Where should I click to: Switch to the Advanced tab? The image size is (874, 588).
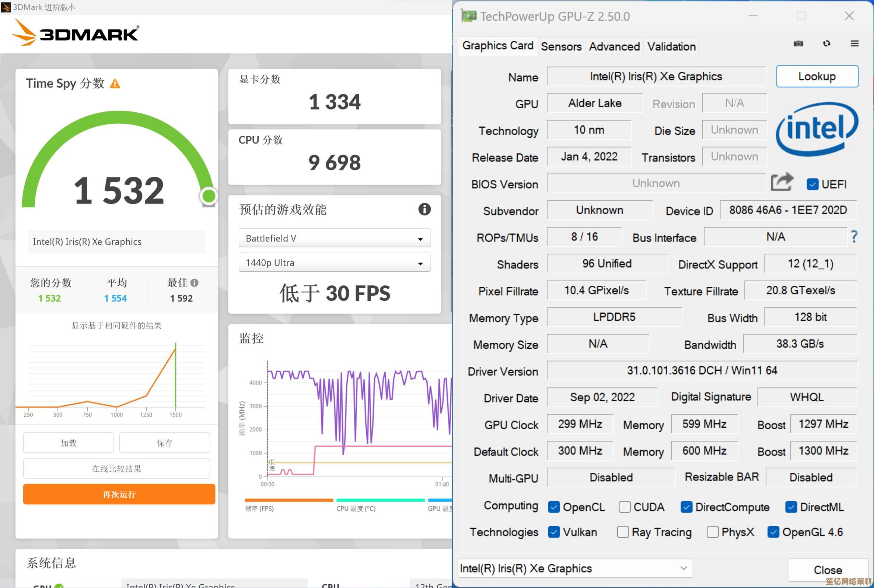point(614,47)
